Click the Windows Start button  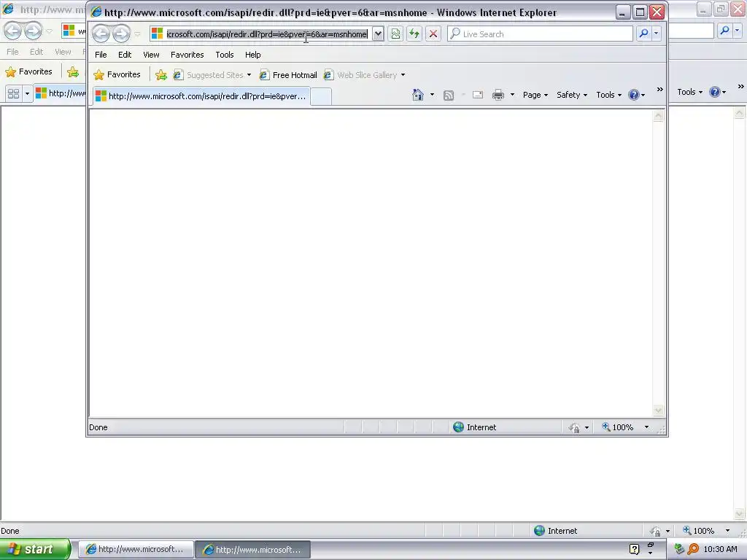[35, 549]
